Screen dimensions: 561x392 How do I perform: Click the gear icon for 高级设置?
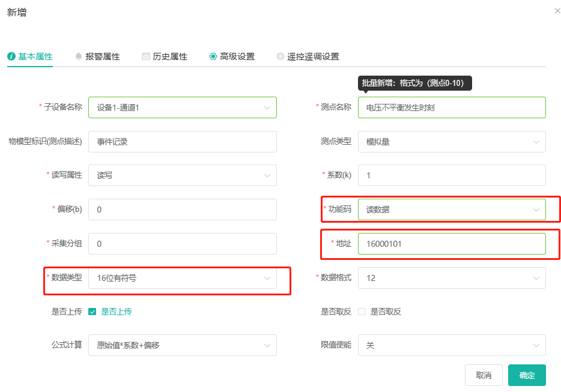tap(213, 56)
